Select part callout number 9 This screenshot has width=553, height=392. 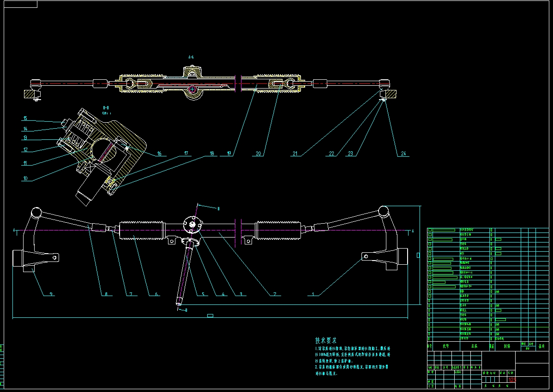pyautogui.click(x=51, y=294)
